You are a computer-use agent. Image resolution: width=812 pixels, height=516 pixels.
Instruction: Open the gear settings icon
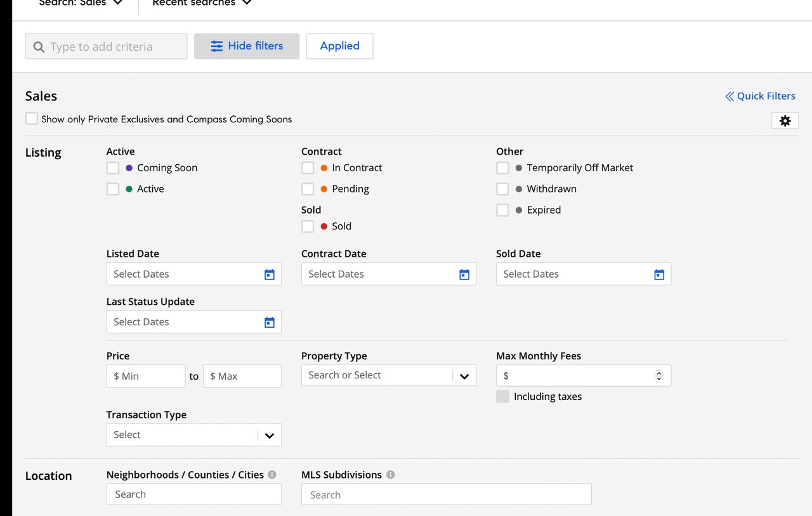coord(785,120)
